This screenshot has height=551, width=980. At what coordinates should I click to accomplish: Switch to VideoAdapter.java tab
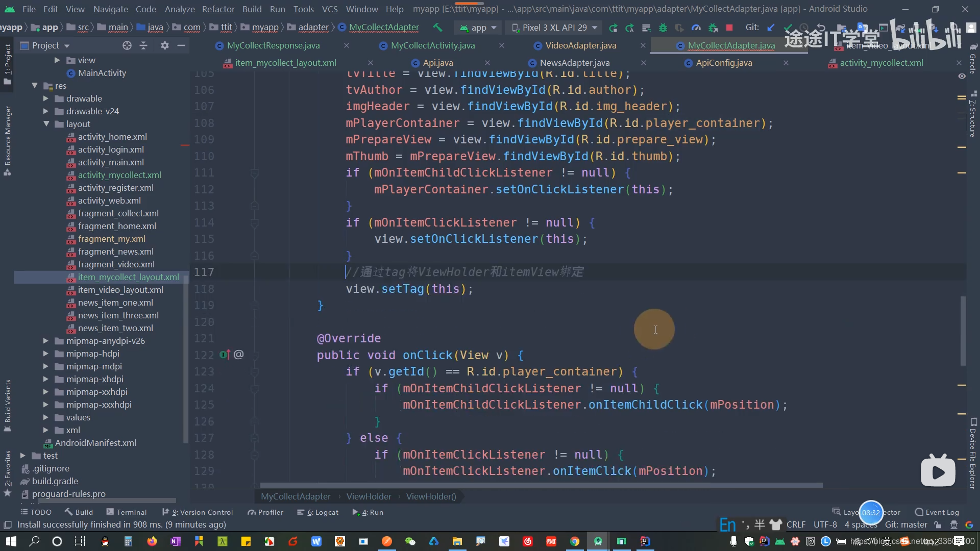581,45
